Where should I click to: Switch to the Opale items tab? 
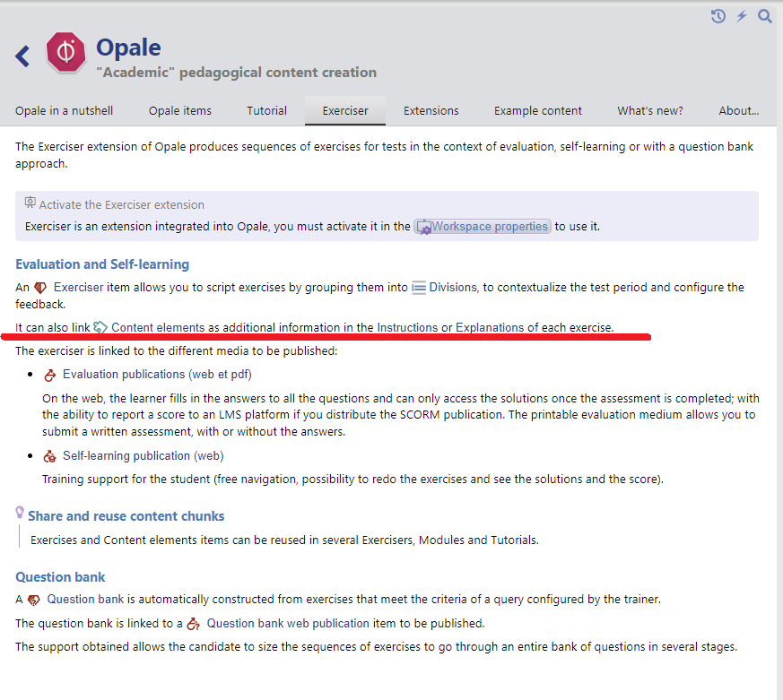click(179, 111)
